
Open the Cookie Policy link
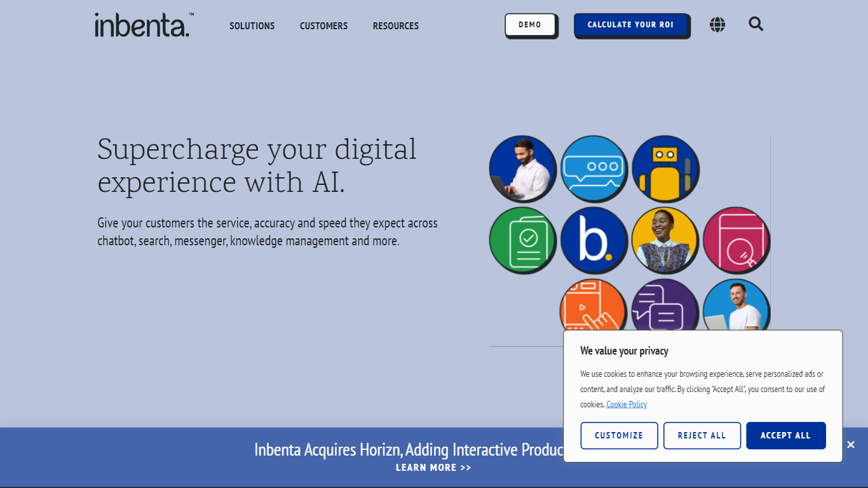[627, 404]
